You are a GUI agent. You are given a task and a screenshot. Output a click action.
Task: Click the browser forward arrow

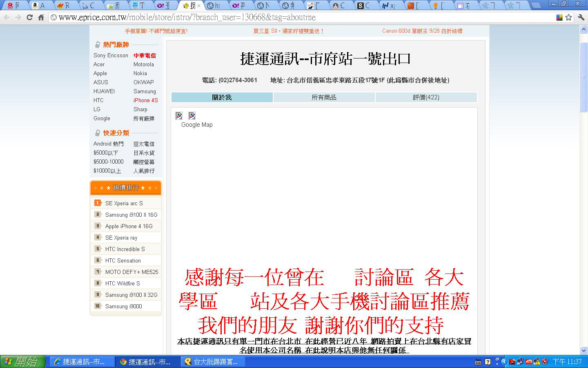point(18,17)
